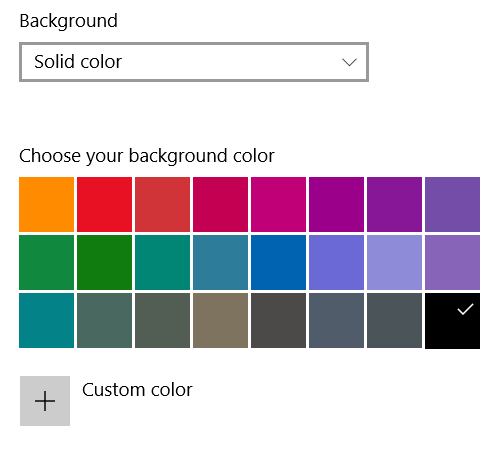Choose the dark gunmetal gray swatch
Image resolution: width=498 pixels, height=449 pixels.
394,320
